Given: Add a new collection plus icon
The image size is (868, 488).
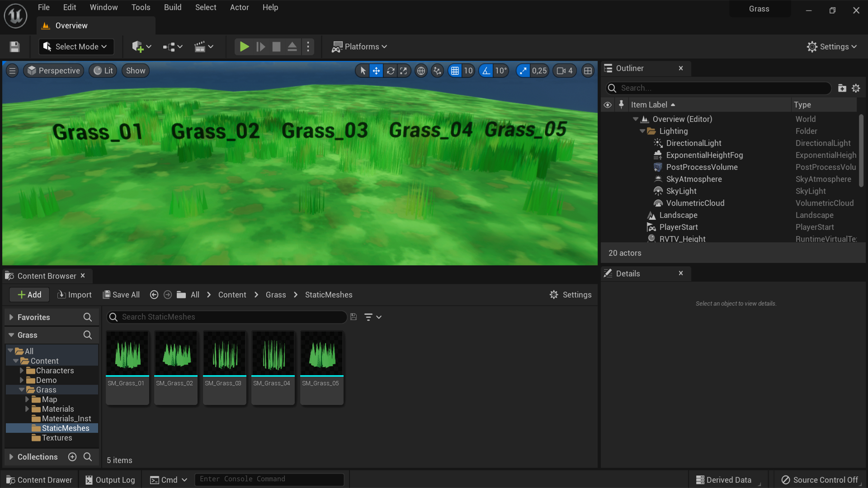Looking at the screenshot, I should [72, 457].
